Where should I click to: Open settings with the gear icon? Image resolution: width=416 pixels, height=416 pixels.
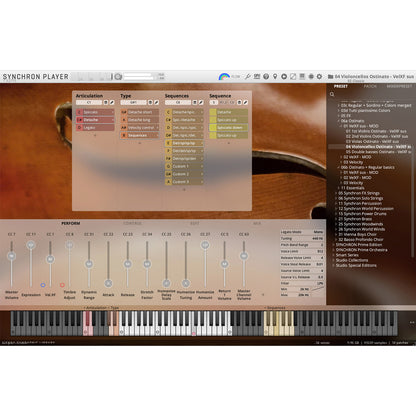pos(319,77)
